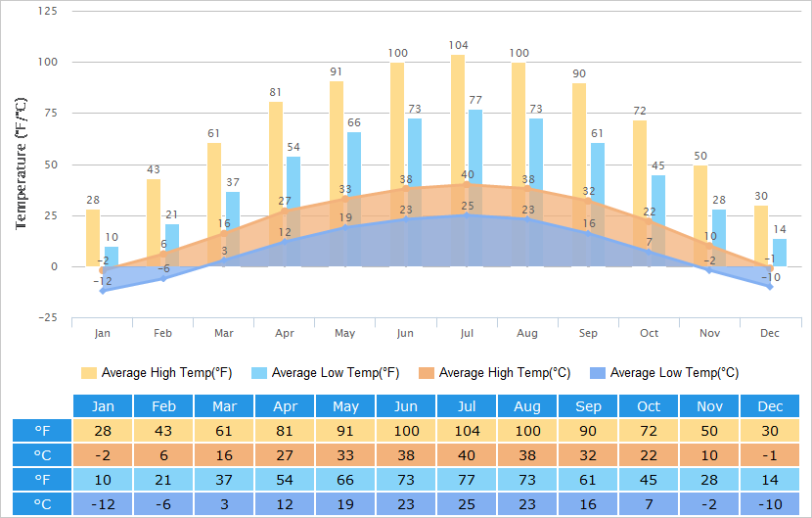This screenshot has width=812, height=518.
Task: Select the Aug column header in the table
Action: click(x=527, y=406)
